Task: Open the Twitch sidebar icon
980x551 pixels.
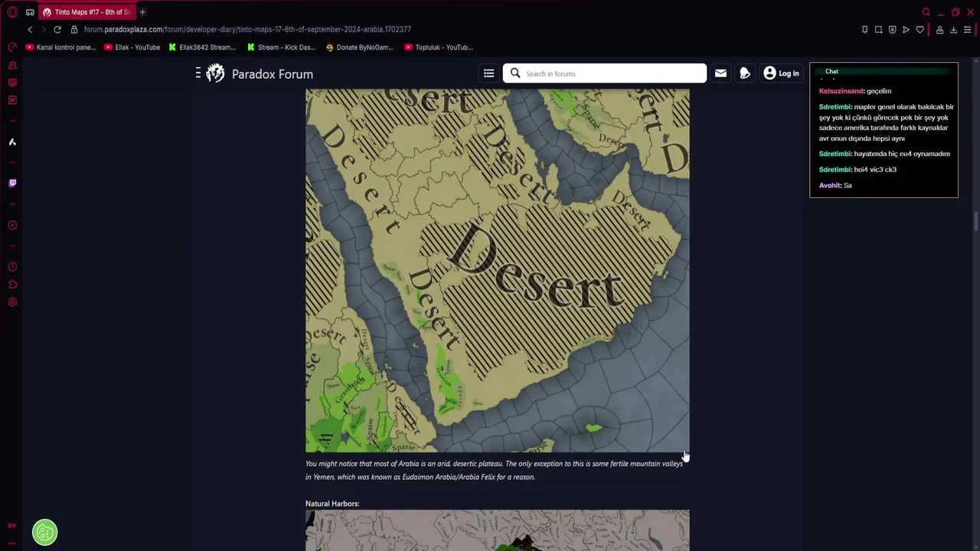Action: [x=12, y=183]
